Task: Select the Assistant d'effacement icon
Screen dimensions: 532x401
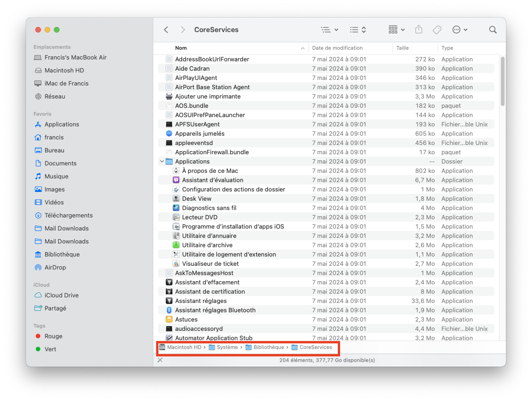Action: coord(169,282)
